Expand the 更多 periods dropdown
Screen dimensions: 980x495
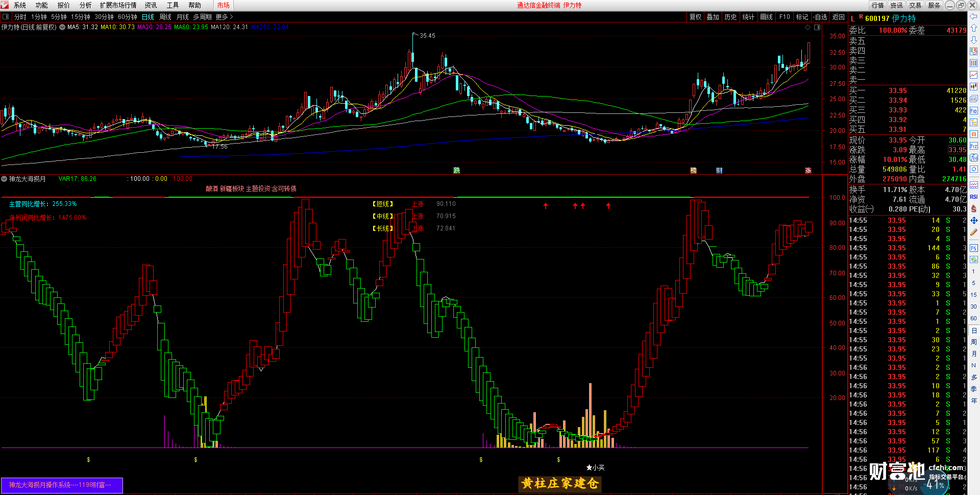[x=224, y=17]
